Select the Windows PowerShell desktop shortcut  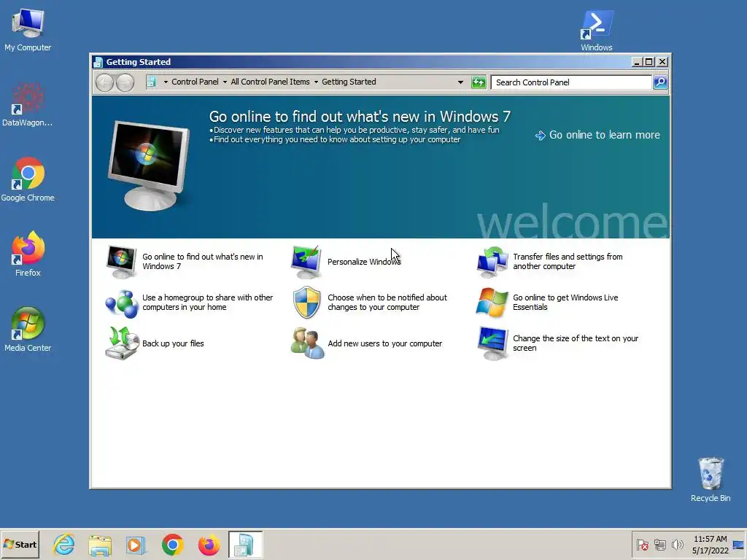[597, 31]
